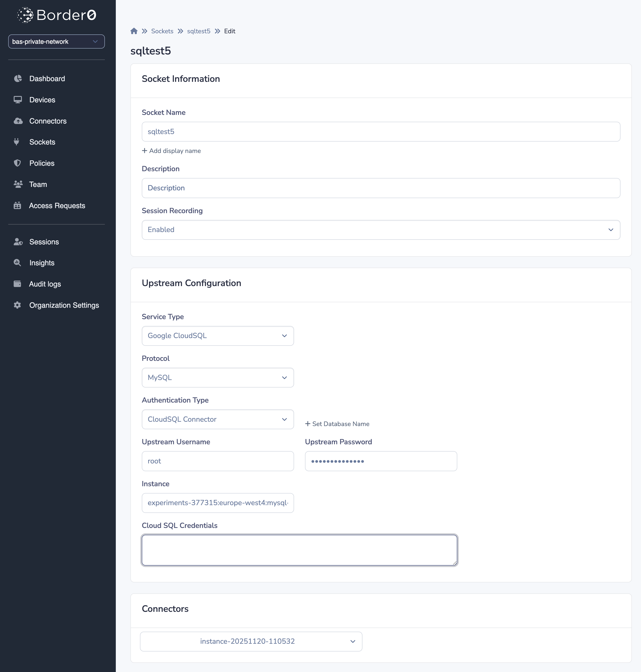
Task: Click the Access Requests calendar icon
Action: coord(17,205)
